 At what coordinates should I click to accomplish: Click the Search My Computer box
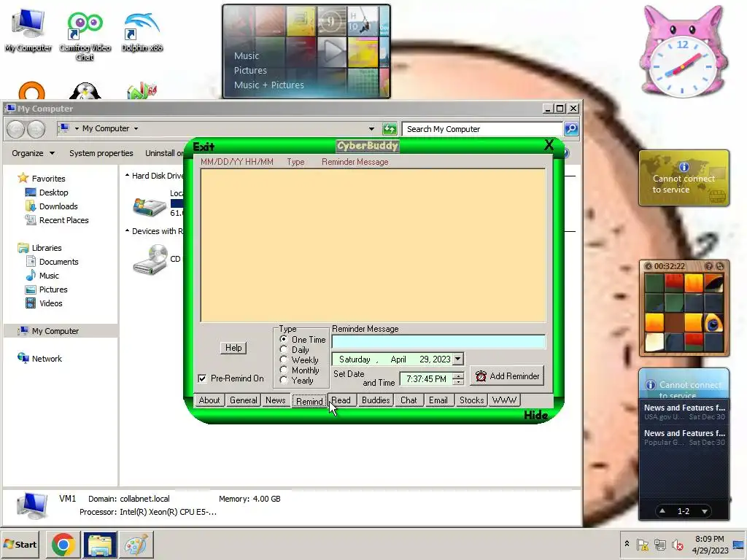pos(482,129)
